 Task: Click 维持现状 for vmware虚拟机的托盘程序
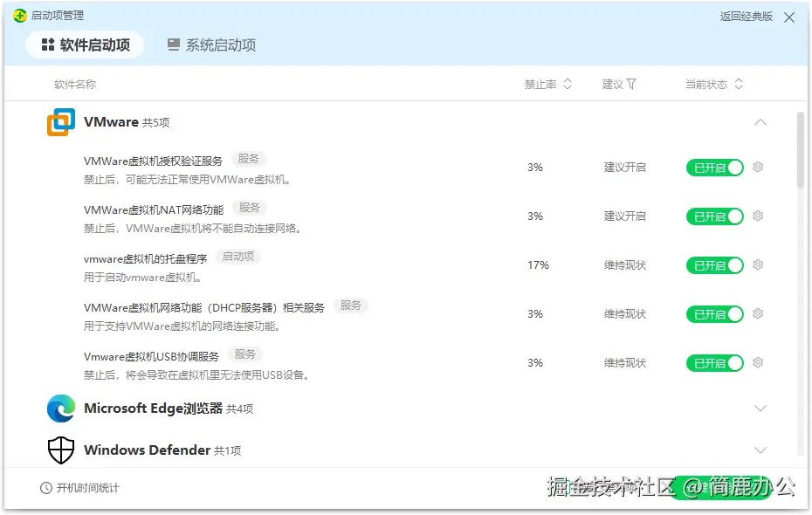[624, 265]
